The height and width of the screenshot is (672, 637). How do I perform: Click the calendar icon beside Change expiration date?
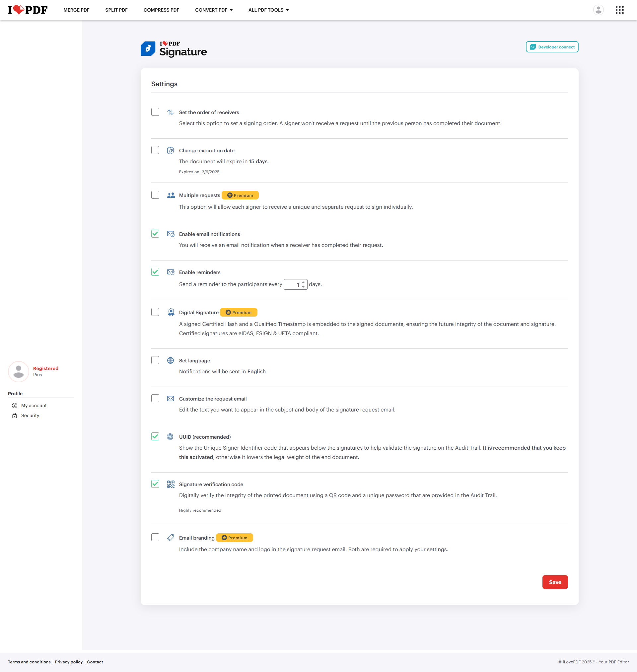click(171, 150)
